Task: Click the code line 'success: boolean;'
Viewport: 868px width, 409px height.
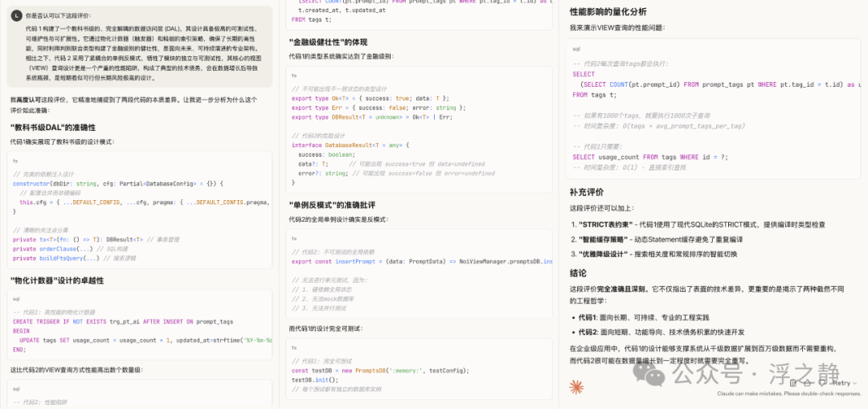Action: [326, 154]
